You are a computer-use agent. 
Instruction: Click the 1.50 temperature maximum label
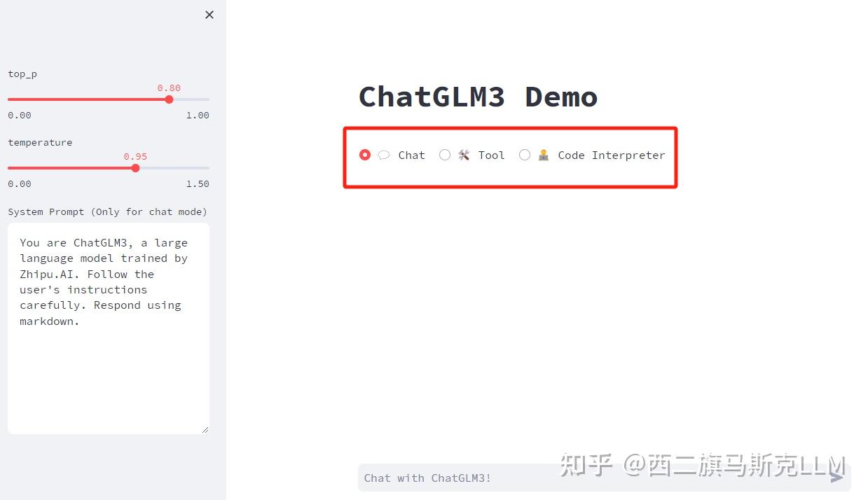pyautogui.click(x=198, y=183)
